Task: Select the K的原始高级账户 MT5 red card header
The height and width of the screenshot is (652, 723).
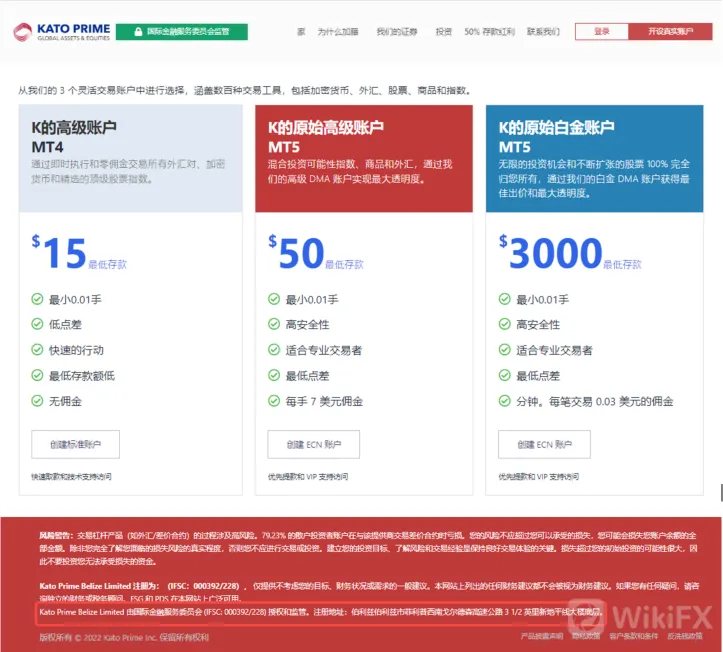Action: coord(364,159)
